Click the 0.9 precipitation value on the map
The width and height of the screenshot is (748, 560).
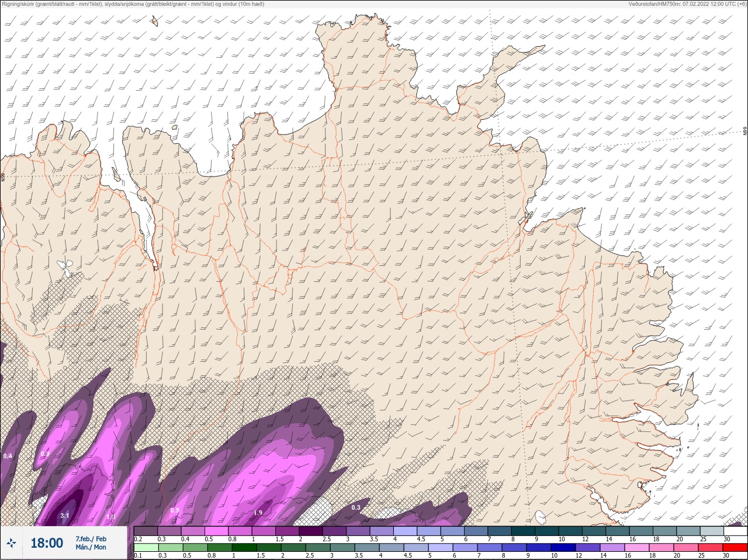(x=45, y=454)
